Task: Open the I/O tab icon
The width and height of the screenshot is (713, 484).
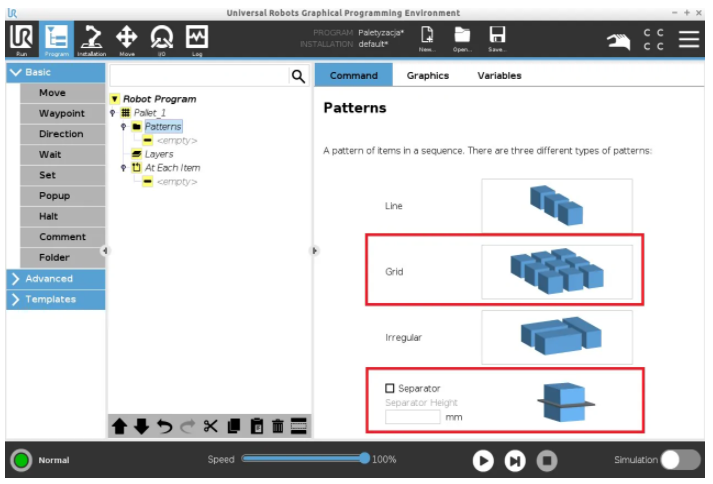Action: click(161, 39)
